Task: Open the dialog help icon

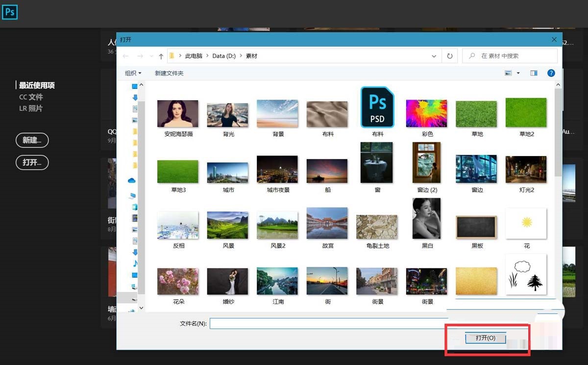Action: pos(551,73)
